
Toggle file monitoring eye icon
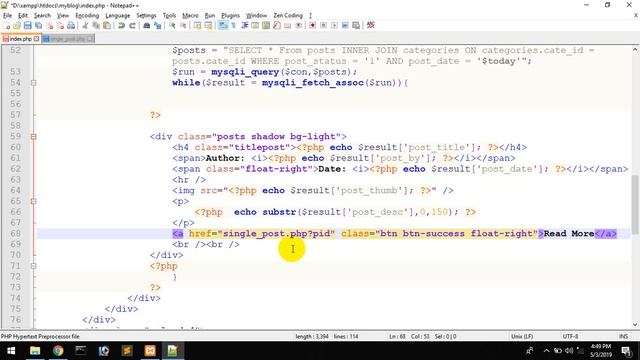tap(299, 25)
